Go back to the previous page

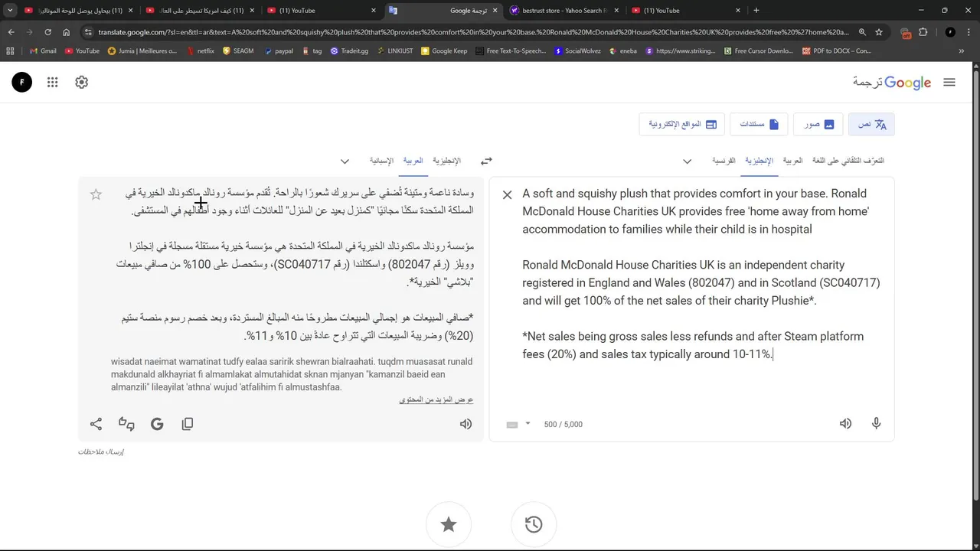tap(11, 32)
